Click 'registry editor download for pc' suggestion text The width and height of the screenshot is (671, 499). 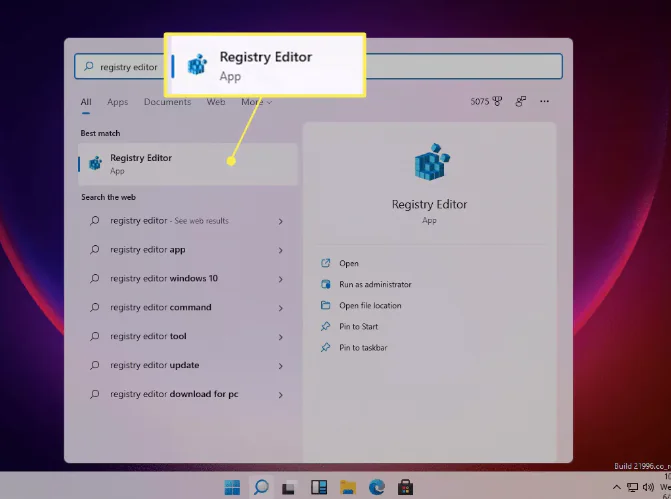pos(174,394)
